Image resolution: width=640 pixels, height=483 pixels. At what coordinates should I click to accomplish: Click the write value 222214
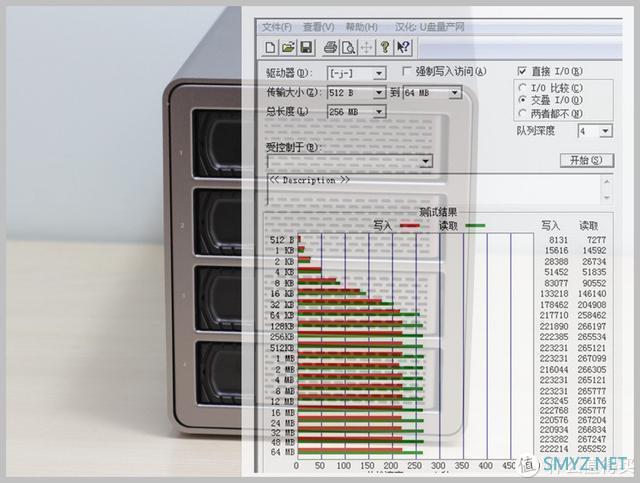[x=554, y=449]
